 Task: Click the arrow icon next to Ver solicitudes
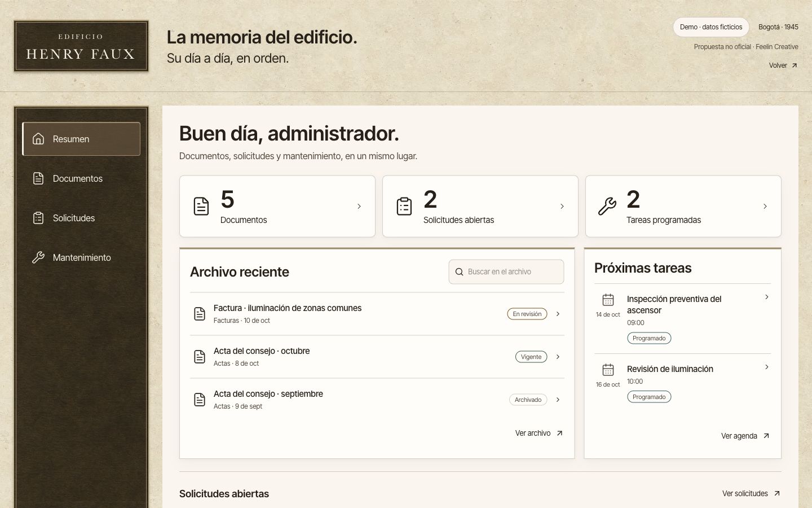point(776,493)
